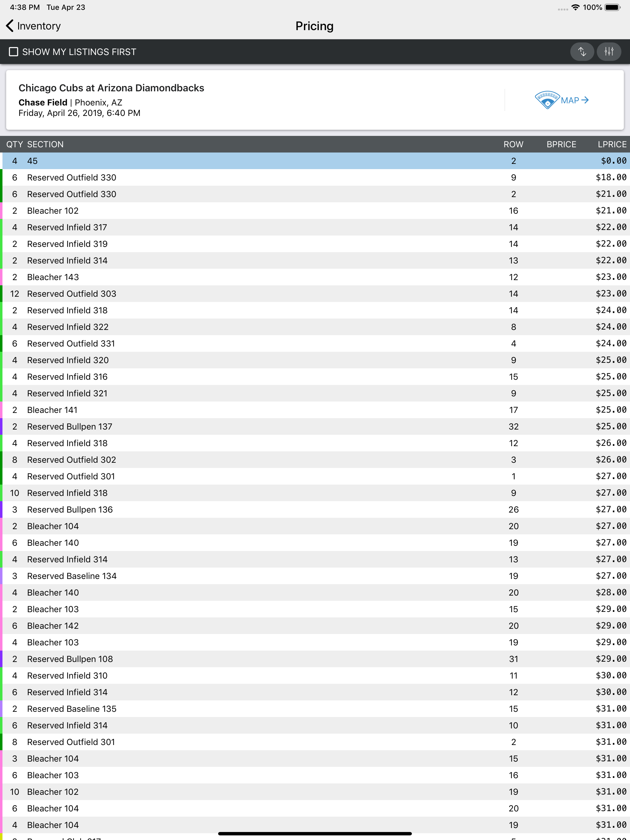
Task: Select Reserved Outfield 330 row 9 listing
Action: point(315,177)
